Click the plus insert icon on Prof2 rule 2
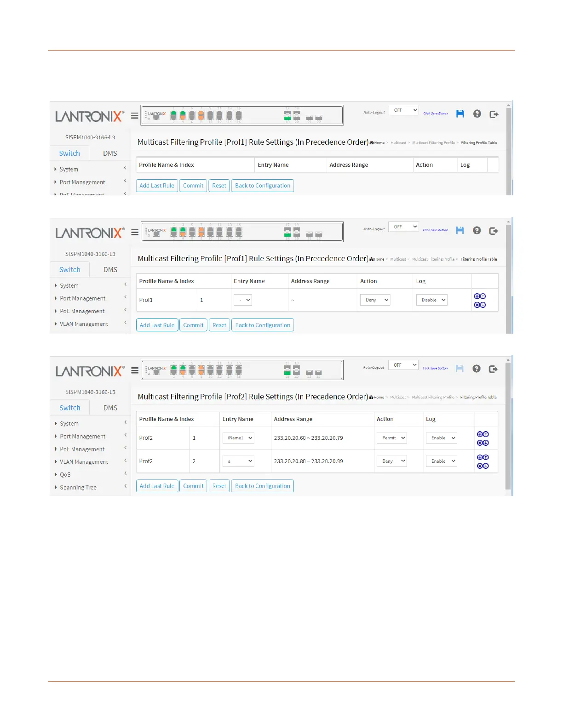The image size is (563, 728). [480, 457]
